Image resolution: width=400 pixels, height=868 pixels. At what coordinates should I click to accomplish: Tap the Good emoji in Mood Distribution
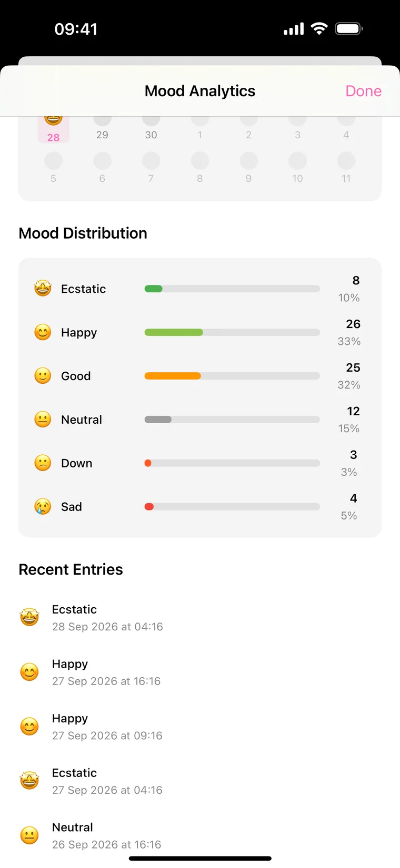43,376
